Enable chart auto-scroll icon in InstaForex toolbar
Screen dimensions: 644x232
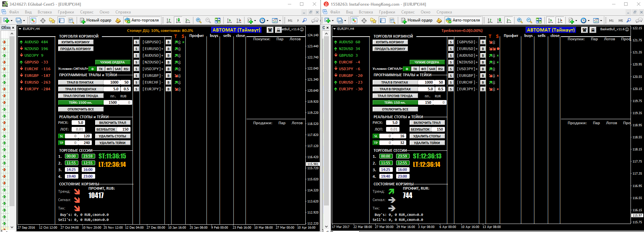click(551, 20)
